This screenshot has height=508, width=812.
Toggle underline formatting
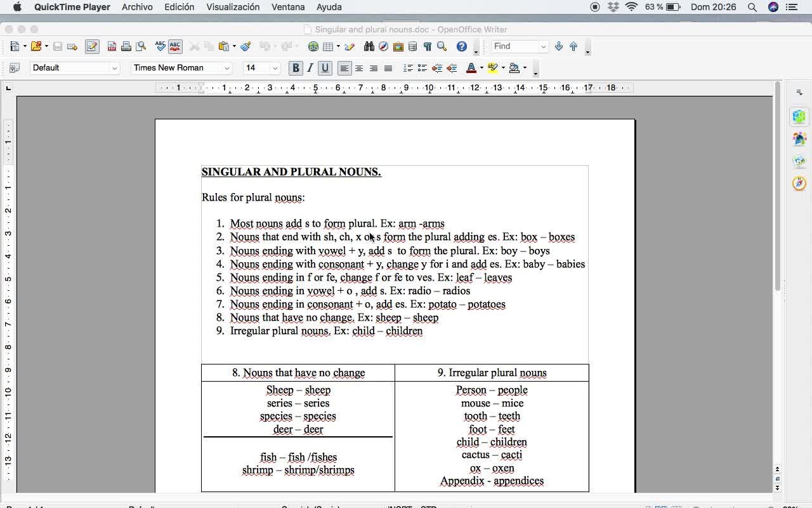[x=325, y=68]
